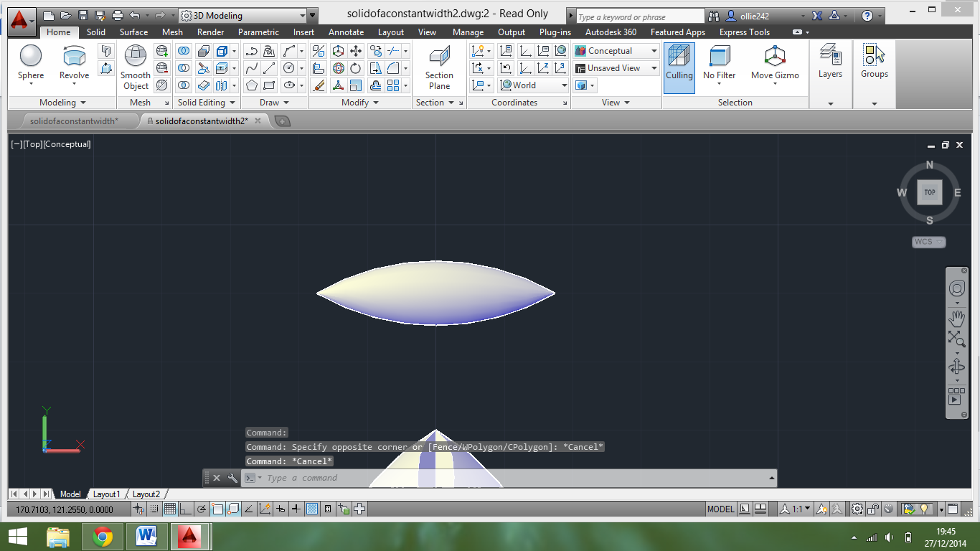This screenshot has width=980, height=551.
Task: Pick the Line draw tool
Action: point(269,68)
